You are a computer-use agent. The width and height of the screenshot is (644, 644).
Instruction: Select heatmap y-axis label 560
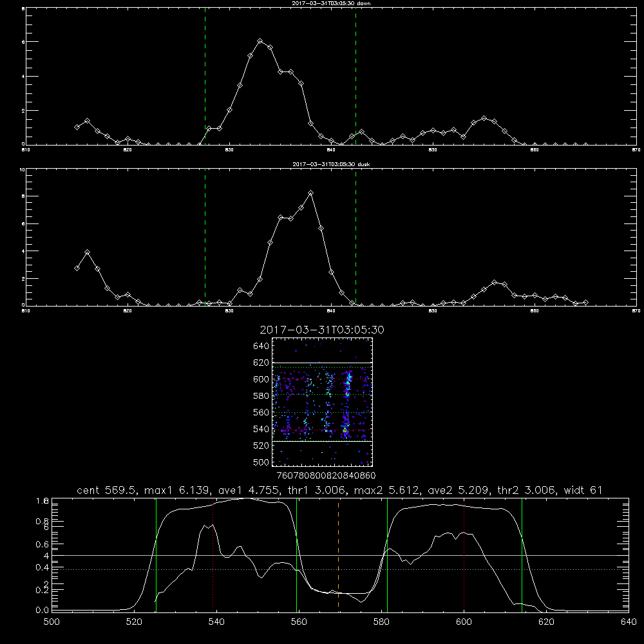[261, 412]
